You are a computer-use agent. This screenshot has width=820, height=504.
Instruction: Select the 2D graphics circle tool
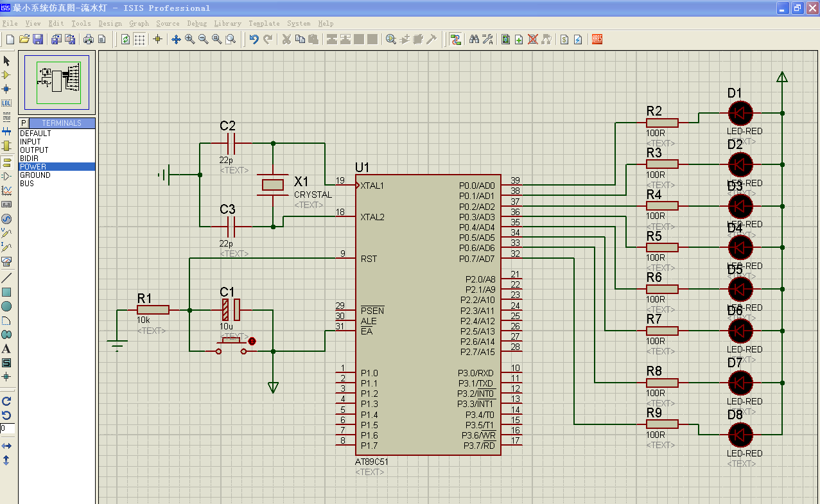pyautogui.click(x=6, y=306)
